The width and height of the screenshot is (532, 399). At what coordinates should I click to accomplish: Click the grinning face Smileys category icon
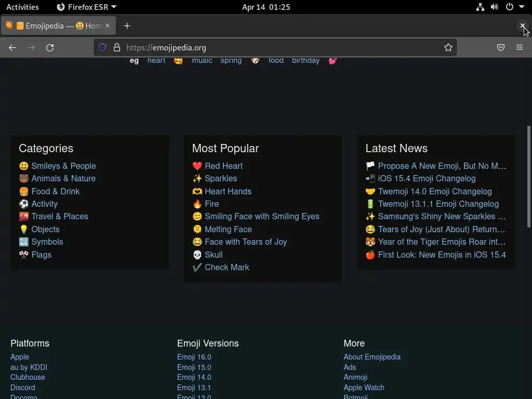point(24,166)
